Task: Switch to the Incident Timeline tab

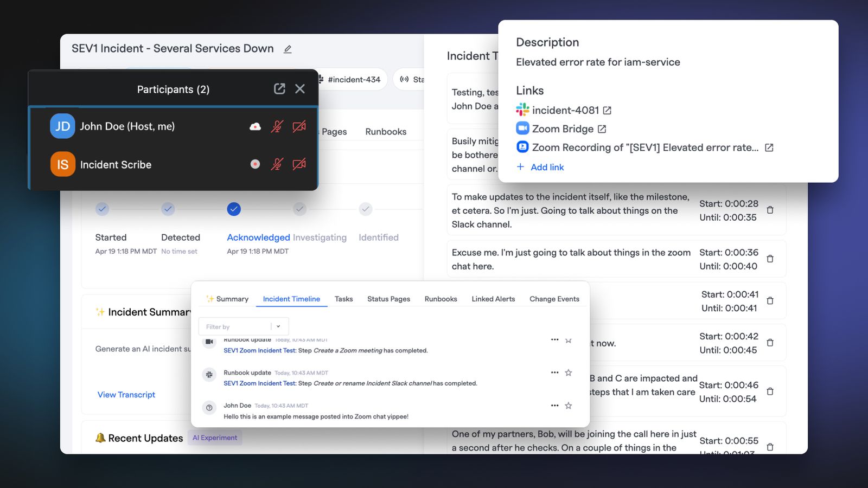Action: [291, 299]
